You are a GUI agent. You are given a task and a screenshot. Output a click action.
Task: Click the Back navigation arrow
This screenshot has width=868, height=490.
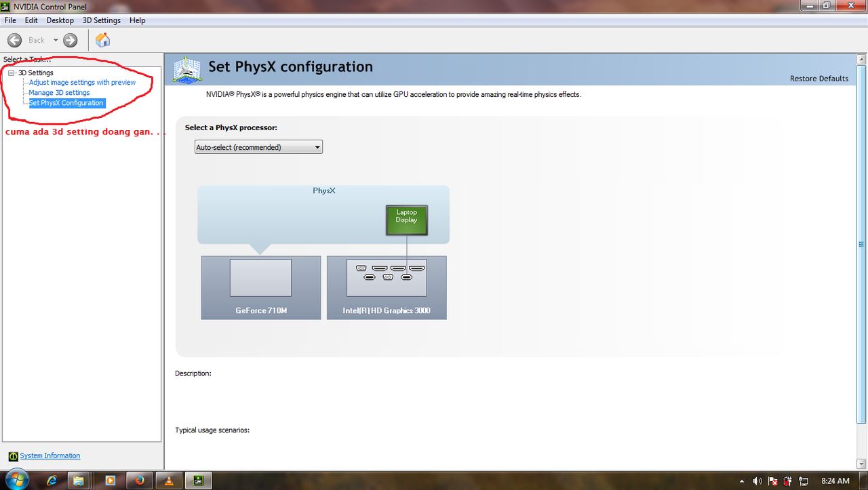click(x=15, y=40)
